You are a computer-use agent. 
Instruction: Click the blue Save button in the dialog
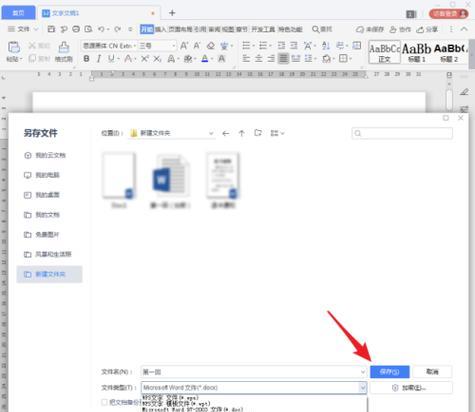coord(390,371)
